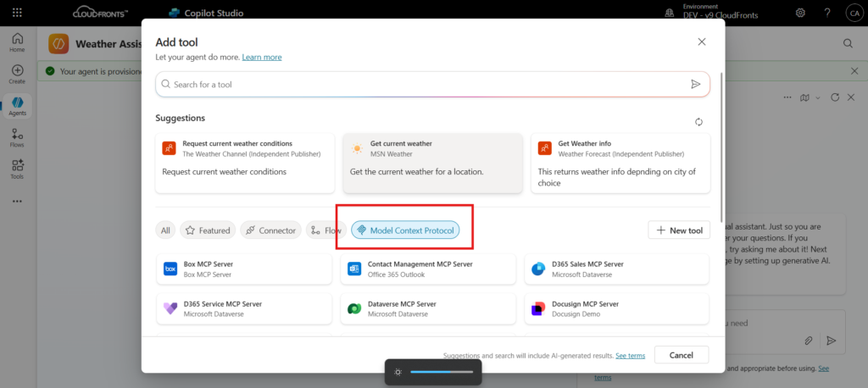Viewport: 868px width, 388px height.
Task: Click the Cancel button
Action: pyautogui.click(x=681, y=355)
